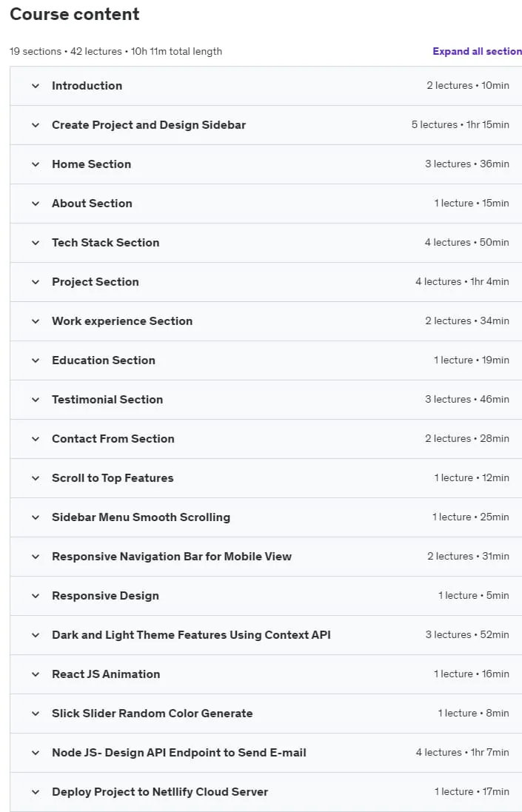Click Expand all sections link
522x812 pixels.
point(477,51)
